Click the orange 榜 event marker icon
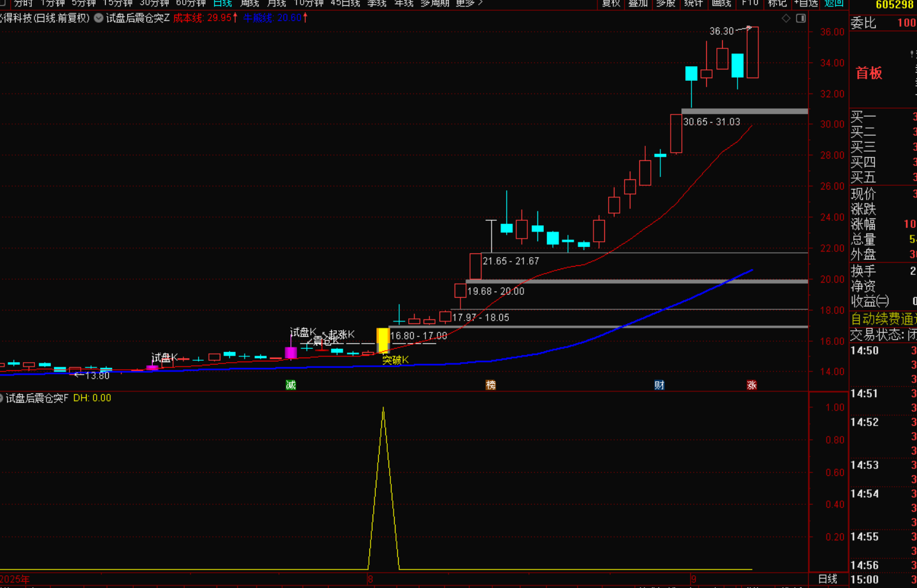Viewport: 917px width, 588px height. coord(490,385)
